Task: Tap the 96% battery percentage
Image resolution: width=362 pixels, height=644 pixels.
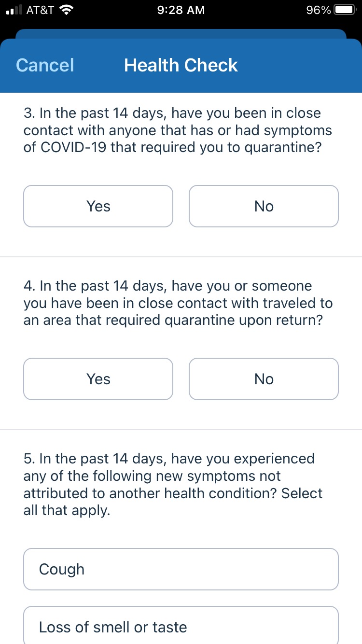Action: click(x=318, y=10)
